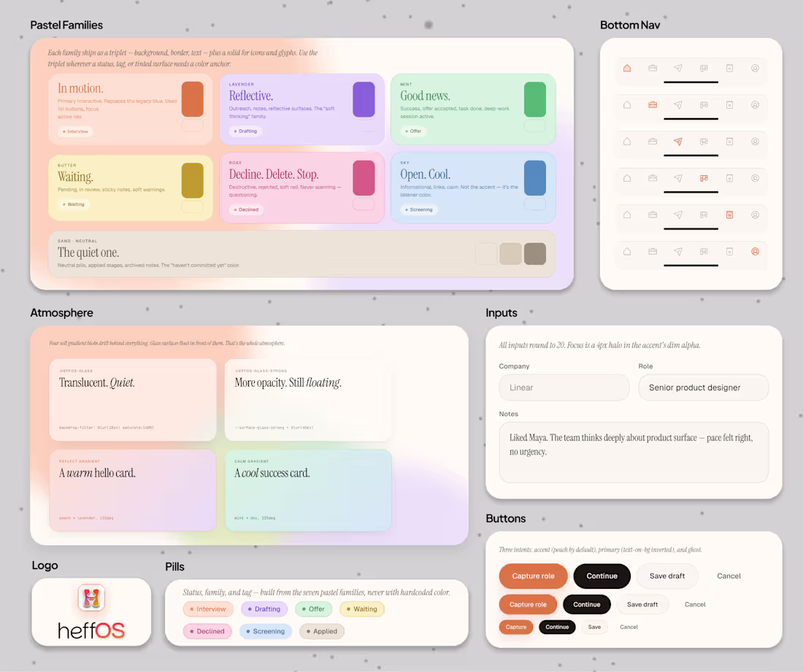
Task: Click the large Cancel ghost button
Action: tap(729, 576)
